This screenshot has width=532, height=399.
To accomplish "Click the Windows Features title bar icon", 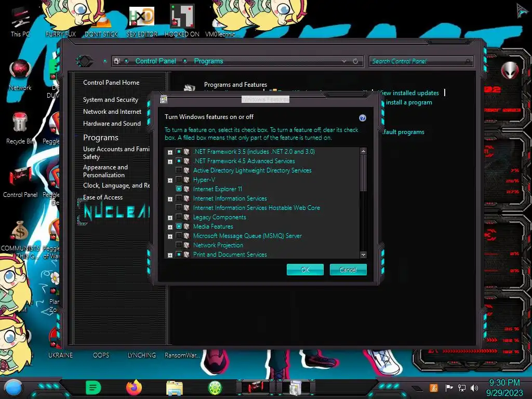I will click(x=164, y=99).
